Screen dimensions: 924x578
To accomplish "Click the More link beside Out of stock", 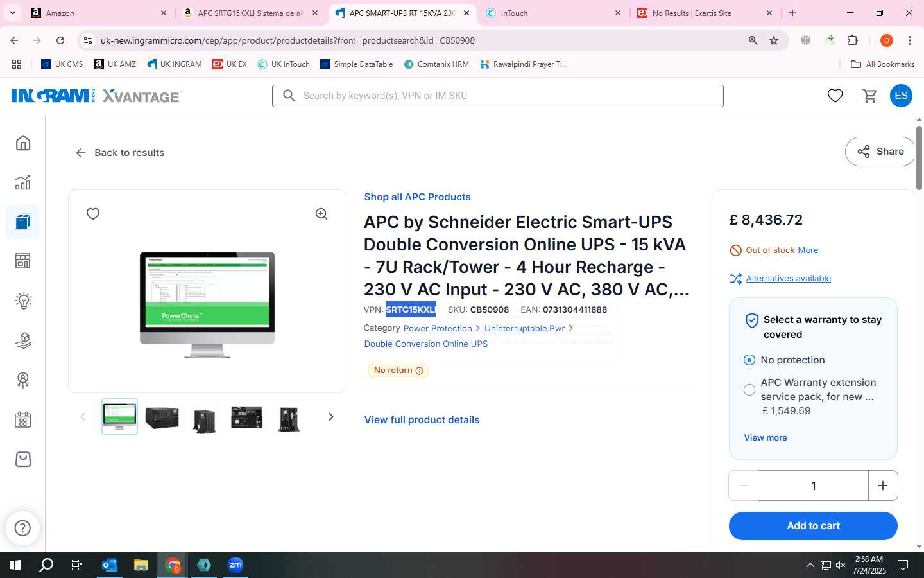I will 808,250.
